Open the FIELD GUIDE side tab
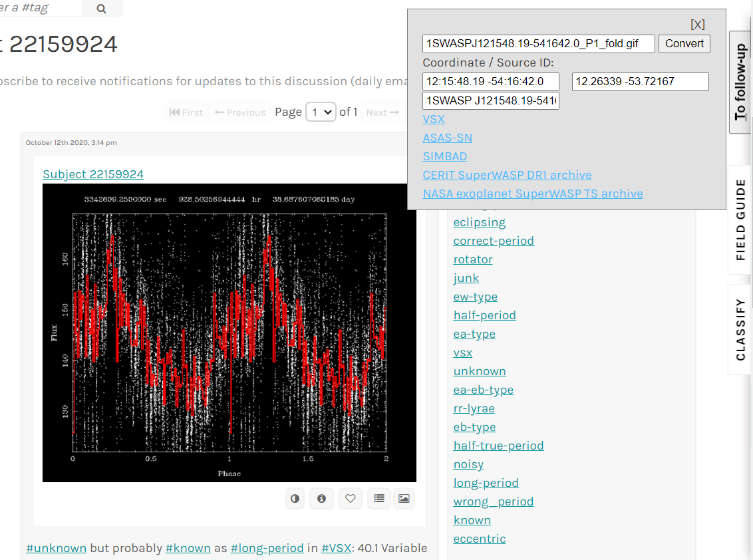Viewport: 753px width, 560px height. pyautogui.click(x=740, y=220)
